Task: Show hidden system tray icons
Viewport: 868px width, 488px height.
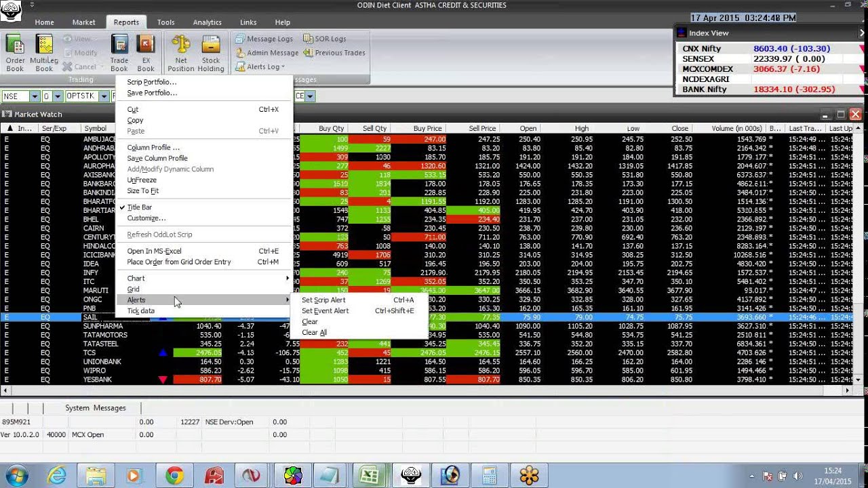Action: click(751, 476)
